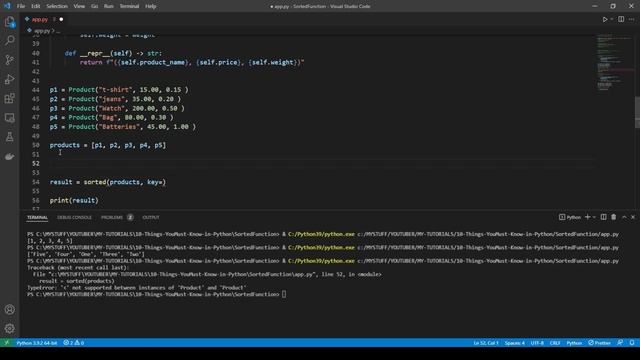Open editor More Actions ellipsis

[631, 19]
